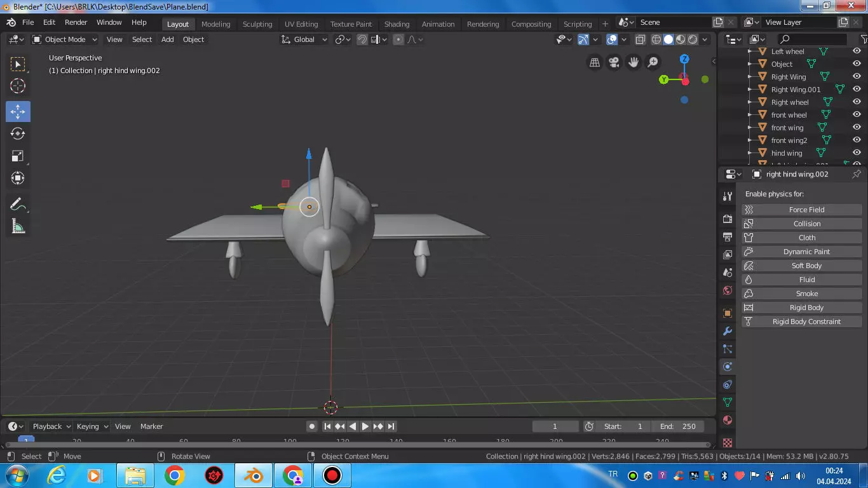Enable Soft Body physics

802,266
